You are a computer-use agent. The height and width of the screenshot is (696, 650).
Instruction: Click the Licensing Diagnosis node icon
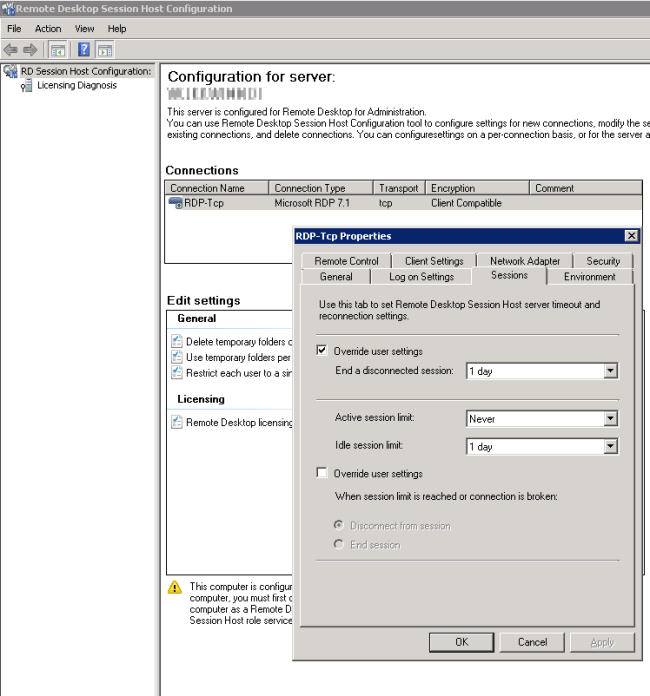(x=27, y=85)
